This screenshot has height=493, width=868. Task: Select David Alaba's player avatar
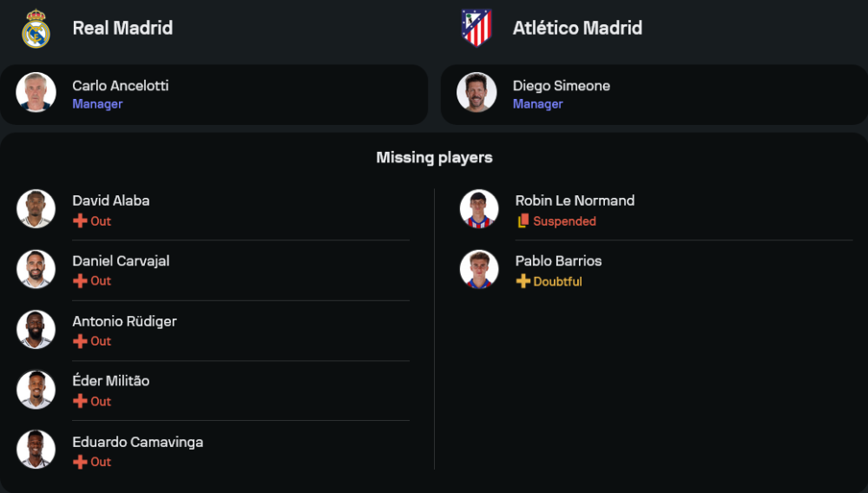pos(36,209)
